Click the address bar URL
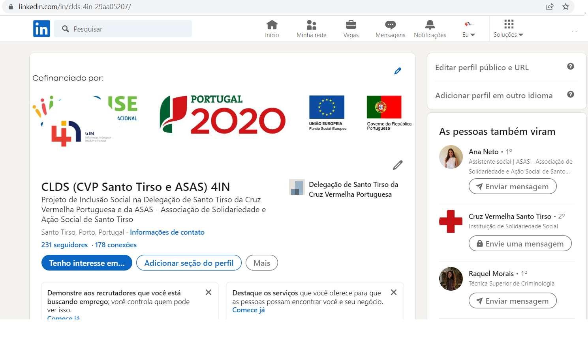 coord(75,7)
